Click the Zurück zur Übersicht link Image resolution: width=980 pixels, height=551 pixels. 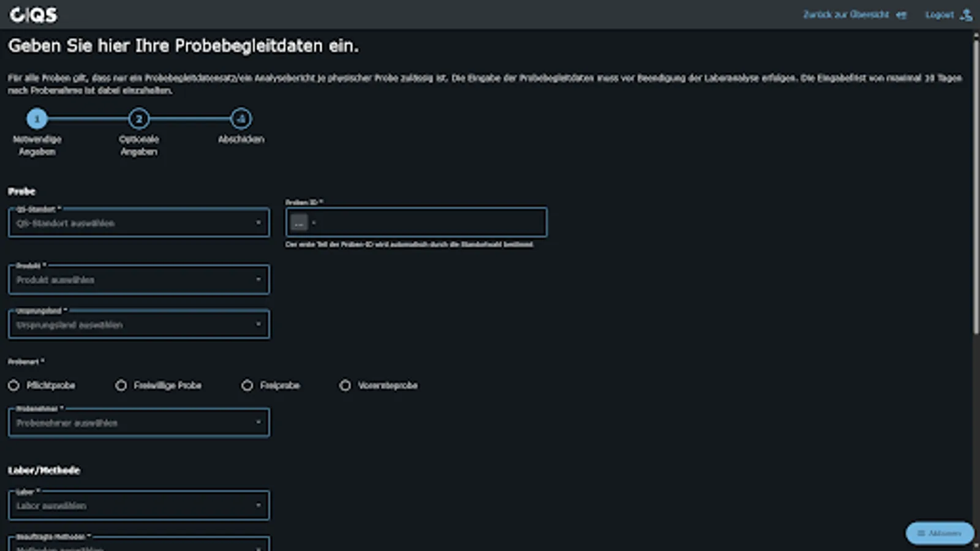point(847,15)
